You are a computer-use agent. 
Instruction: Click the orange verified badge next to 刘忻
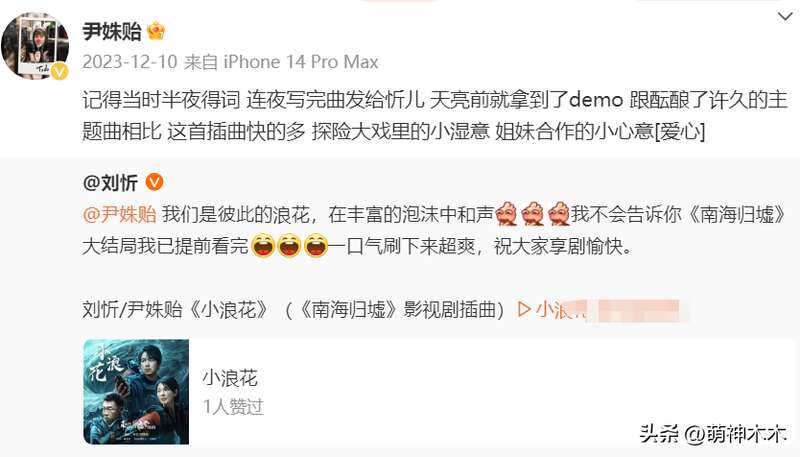pyautogui.click(x=154, y=182)
